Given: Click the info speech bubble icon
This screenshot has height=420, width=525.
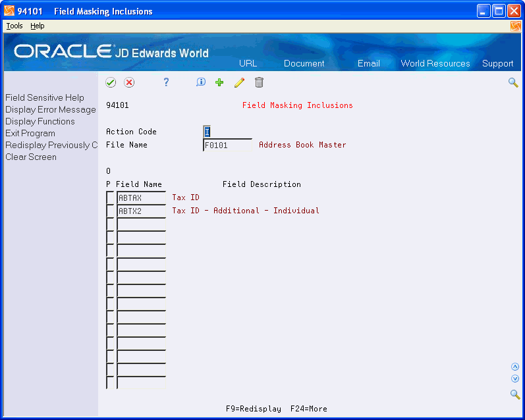Looking at the screenshot, I should [x=201, y=82].
